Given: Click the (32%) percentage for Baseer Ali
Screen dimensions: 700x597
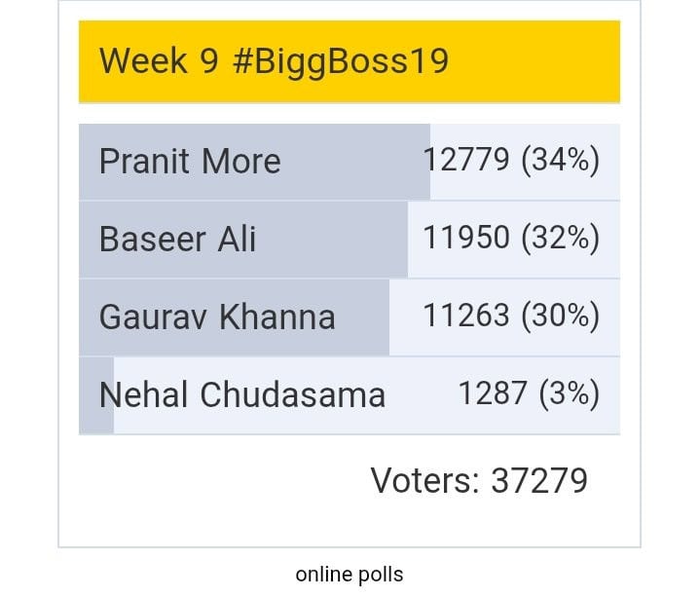Looking at the screenshot, I should coord(561,239).
